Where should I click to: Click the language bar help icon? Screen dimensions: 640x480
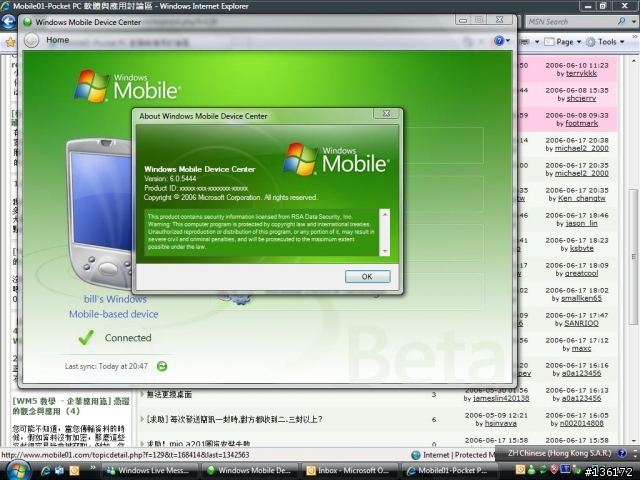pyautogui.click(x=621, y=453)
